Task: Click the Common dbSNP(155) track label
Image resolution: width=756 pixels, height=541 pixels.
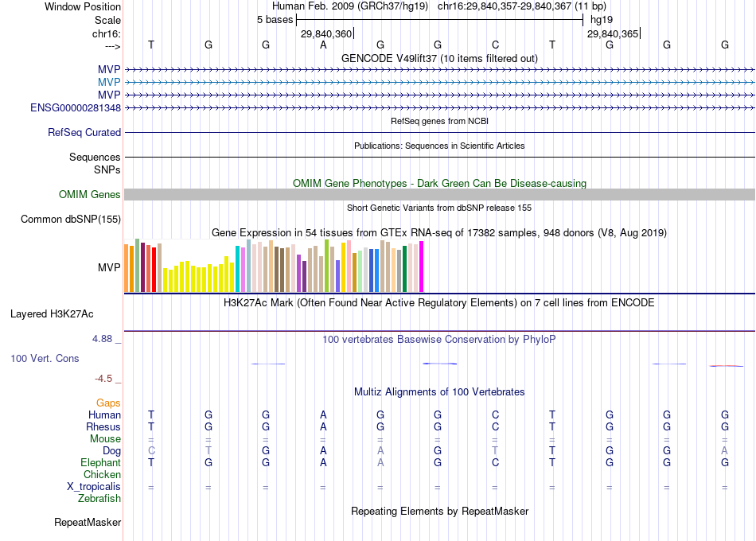Action: pyautogui.click(x=71, y=219)
